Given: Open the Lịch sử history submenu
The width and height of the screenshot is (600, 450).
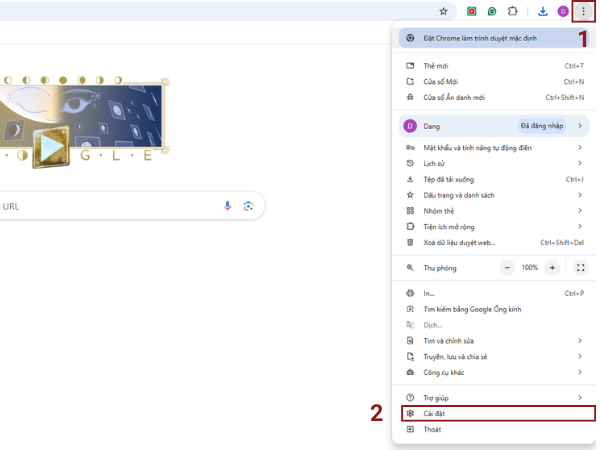Looking at the screenshot, I should tap(494, 163).
